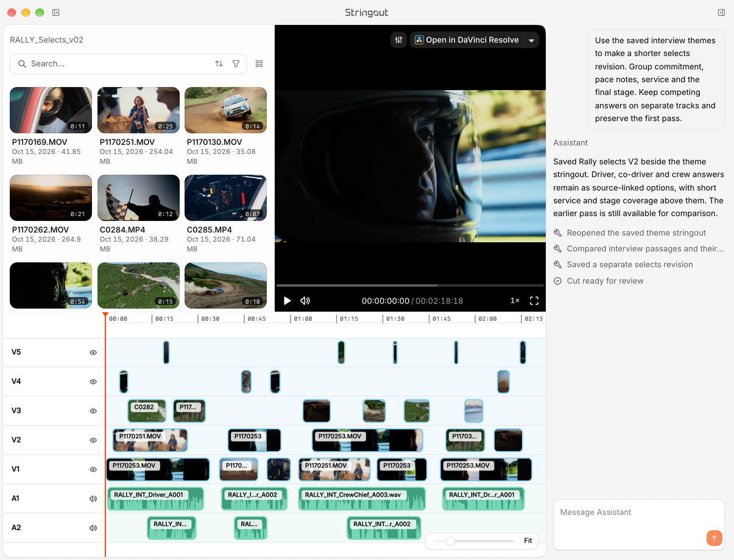Select RALLY_INT_Driver_A001 clip on A1
Screen dimensions: 734x560
coord(155,499)
